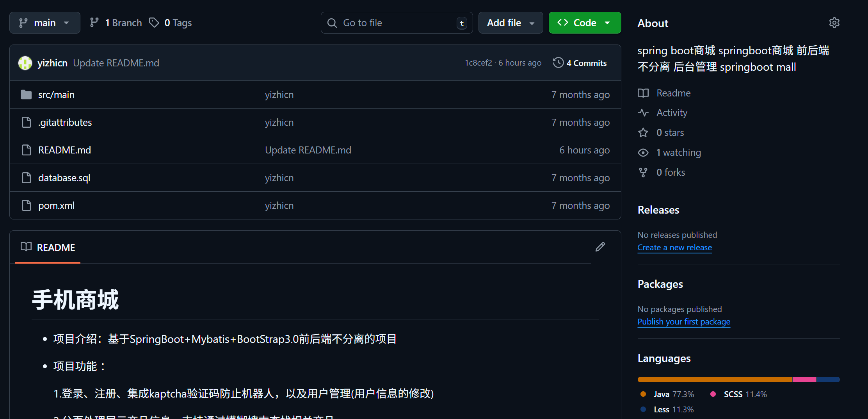This screenshot has width=868, height=419.
Task: Edit README using the pencil icon
Action: pos(600,247)
